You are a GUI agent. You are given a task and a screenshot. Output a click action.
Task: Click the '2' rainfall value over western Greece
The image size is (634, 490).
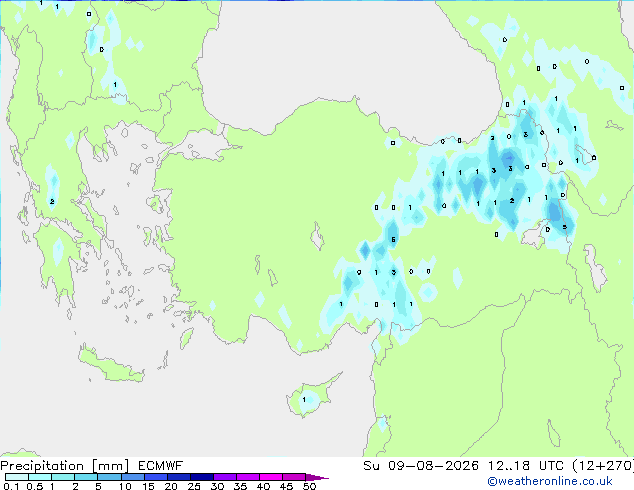point(52,201)
